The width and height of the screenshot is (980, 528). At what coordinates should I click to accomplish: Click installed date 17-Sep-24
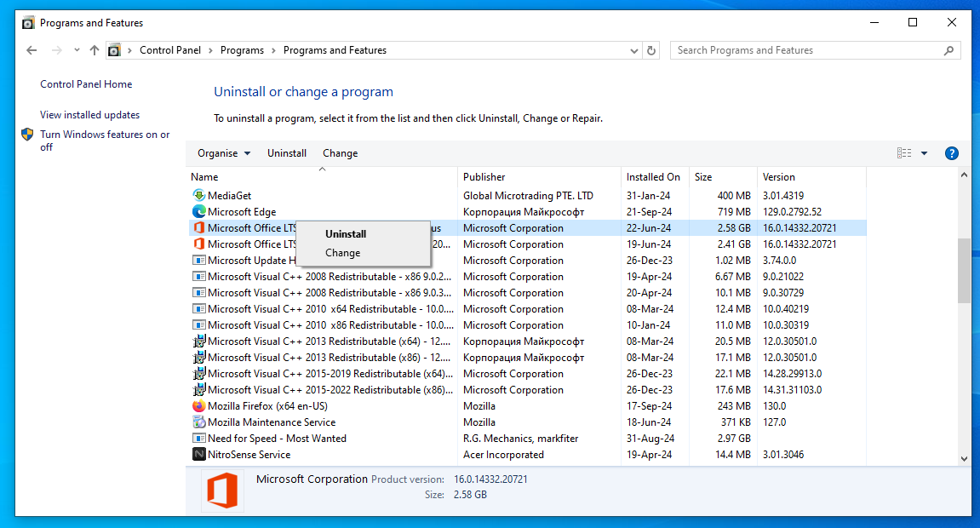pyautogui.click(x=650, y=406)
